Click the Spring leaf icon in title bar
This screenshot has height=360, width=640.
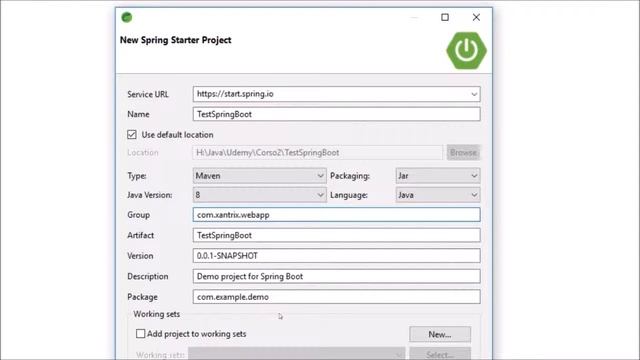point(127,17)
